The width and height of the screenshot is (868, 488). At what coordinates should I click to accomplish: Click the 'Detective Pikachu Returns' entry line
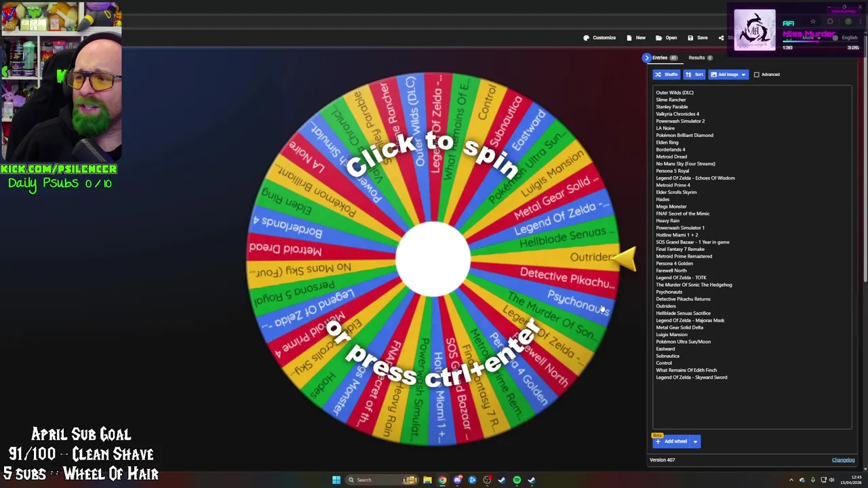683,299
